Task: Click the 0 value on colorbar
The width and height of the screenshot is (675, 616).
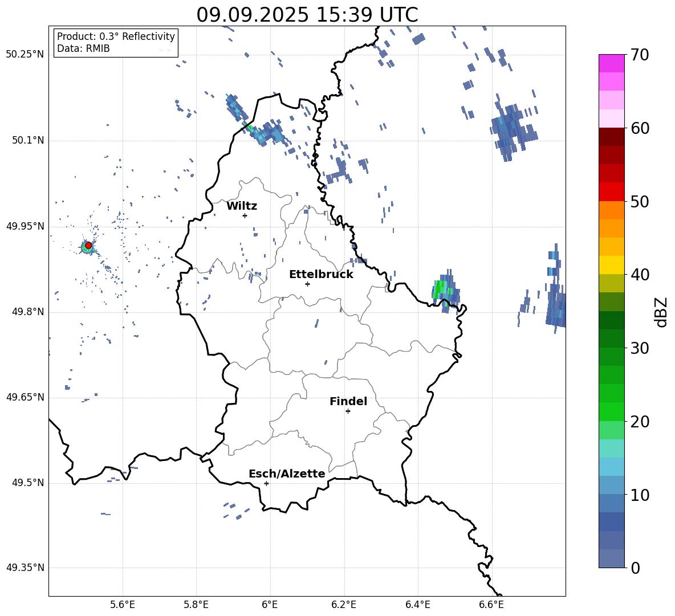Action: (x=635, y=568)
